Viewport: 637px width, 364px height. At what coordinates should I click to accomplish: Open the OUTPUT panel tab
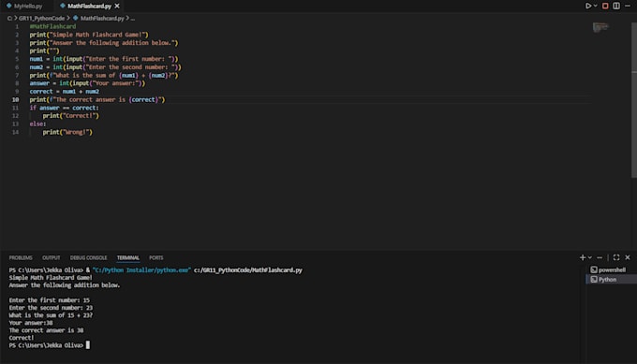(52, 257)
